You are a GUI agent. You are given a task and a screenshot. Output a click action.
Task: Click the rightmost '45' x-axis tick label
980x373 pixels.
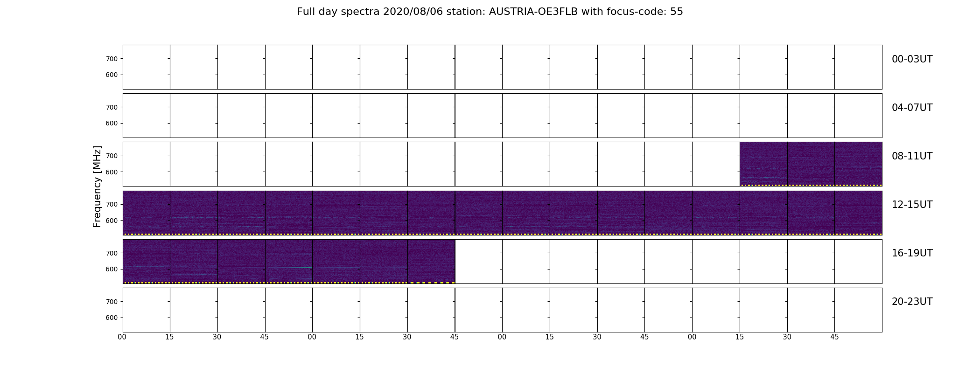pos(834,337)
